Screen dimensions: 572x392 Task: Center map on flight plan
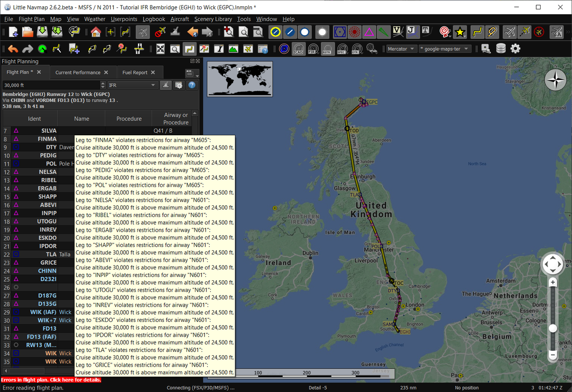coord(125,32)
